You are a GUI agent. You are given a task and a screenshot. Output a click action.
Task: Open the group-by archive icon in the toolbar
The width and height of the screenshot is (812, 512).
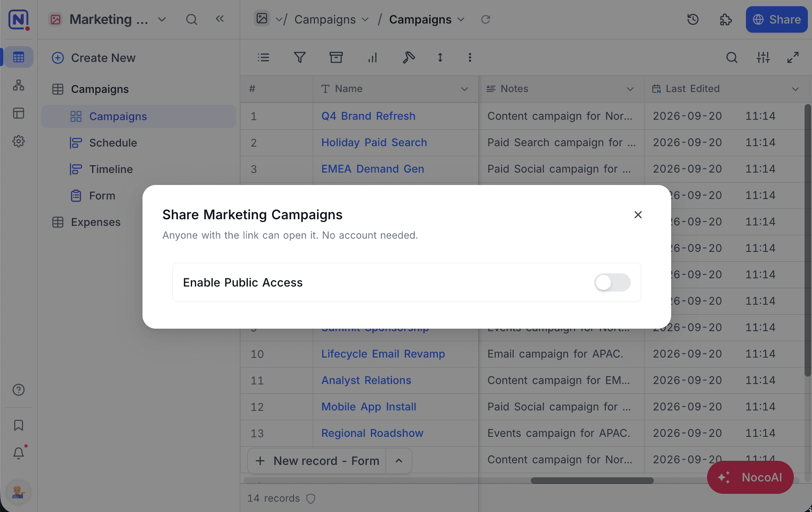[336, 57]
